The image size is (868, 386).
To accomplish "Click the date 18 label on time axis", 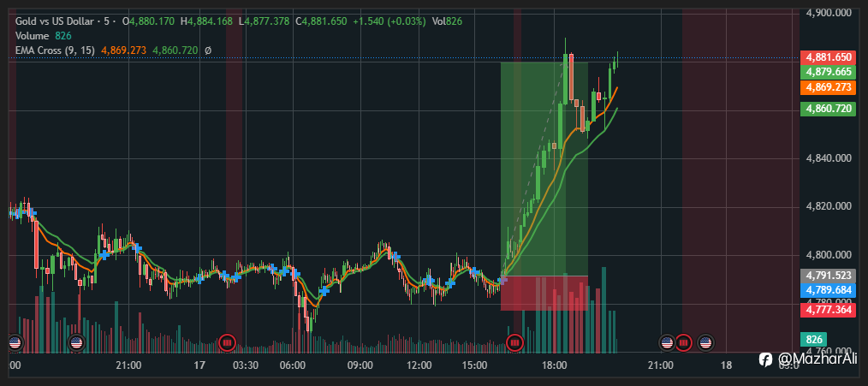I will point(726,365).
